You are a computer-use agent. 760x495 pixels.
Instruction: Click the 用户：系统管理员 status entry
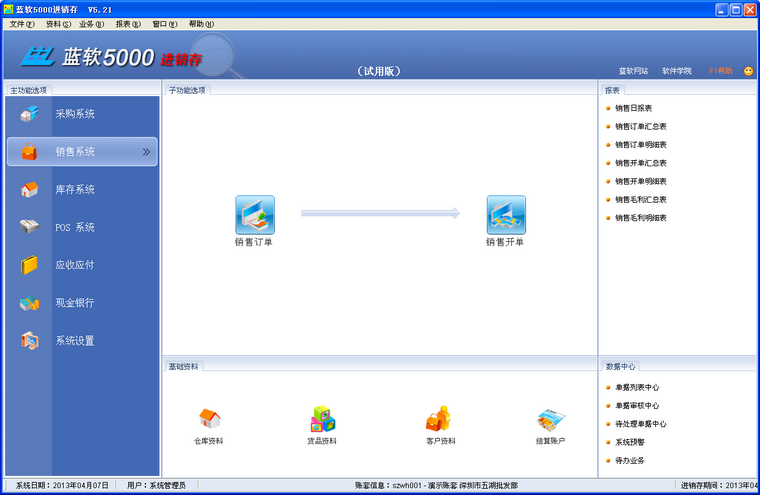click(156, 485)
